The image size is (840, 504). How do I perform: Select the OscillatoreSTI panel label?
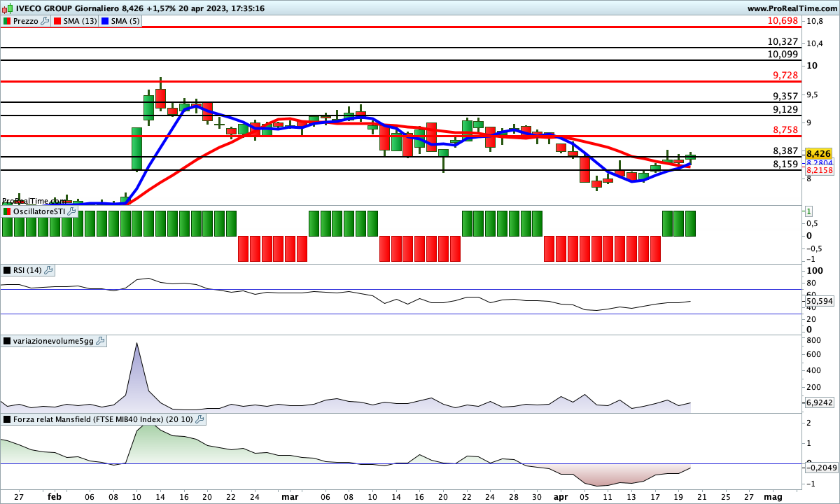tap(39, 211)
